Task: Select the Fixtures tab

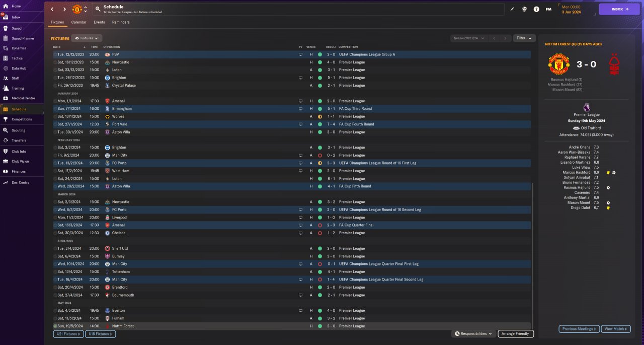Action: [57, 22]
